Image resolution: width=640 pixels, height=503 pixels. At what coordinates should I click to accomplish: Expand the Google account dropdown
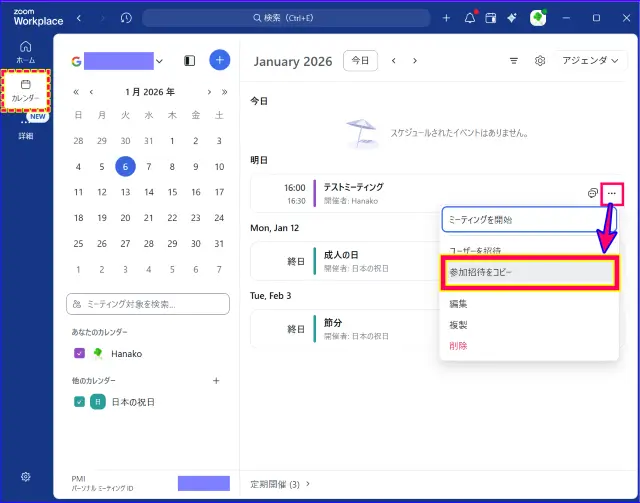point(159,61)
